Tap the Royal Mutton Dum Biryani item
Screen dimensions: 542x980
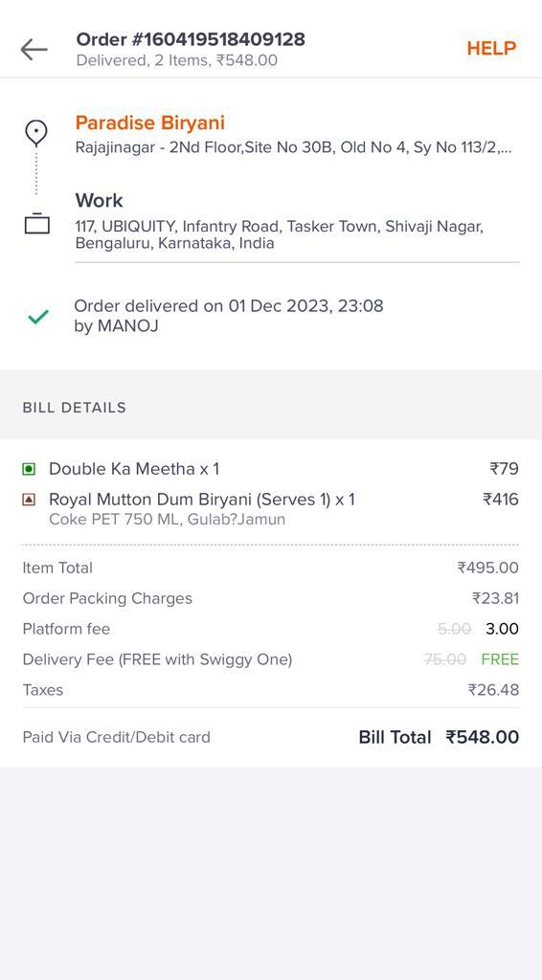coord(202,500)
